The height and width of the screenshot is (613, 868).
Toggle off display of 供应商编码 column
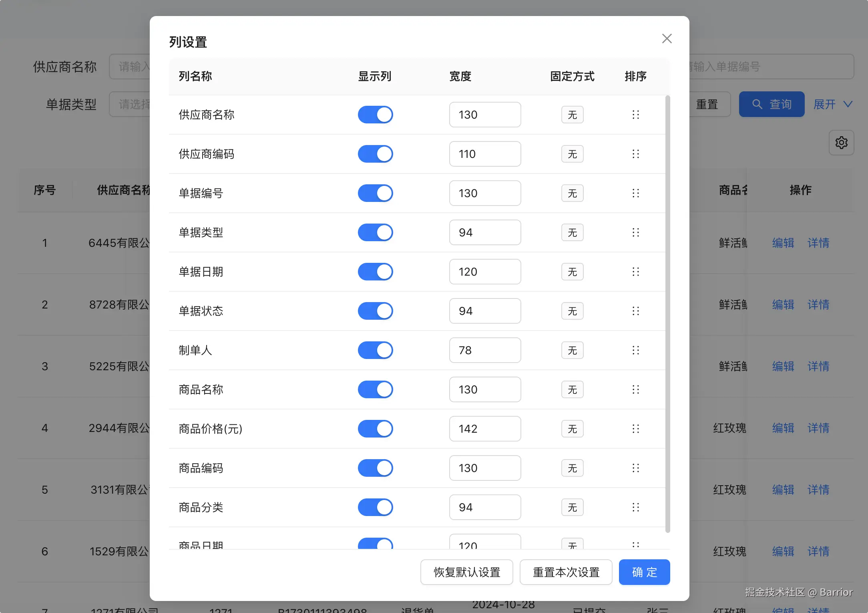(x=375, y=154)
